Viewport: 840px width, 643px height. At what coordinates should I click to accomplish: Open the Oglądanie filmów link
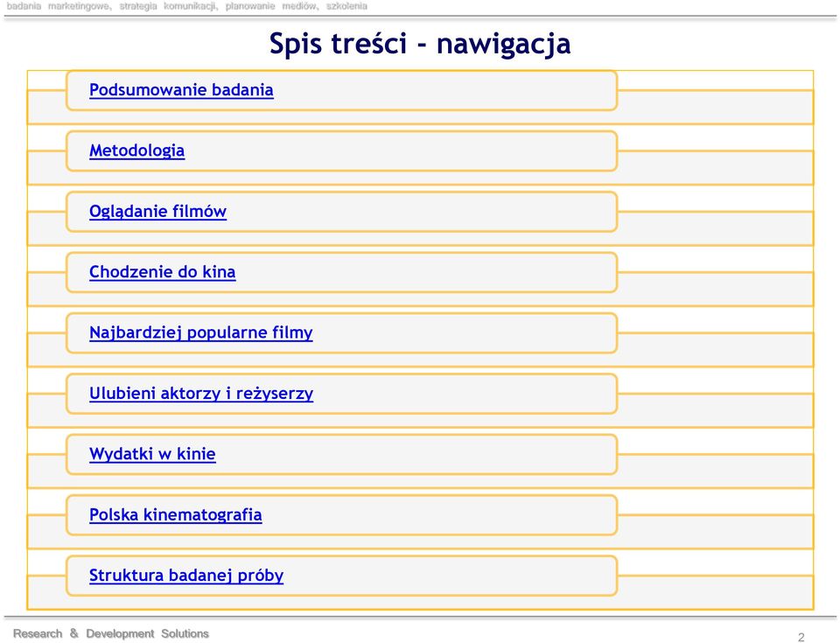(x=157, y=211)
